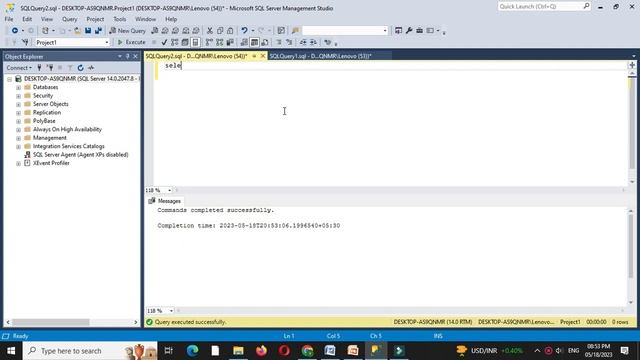Screen dimensions: 640x360
Task: Click the Execute button
Action: 131,42
